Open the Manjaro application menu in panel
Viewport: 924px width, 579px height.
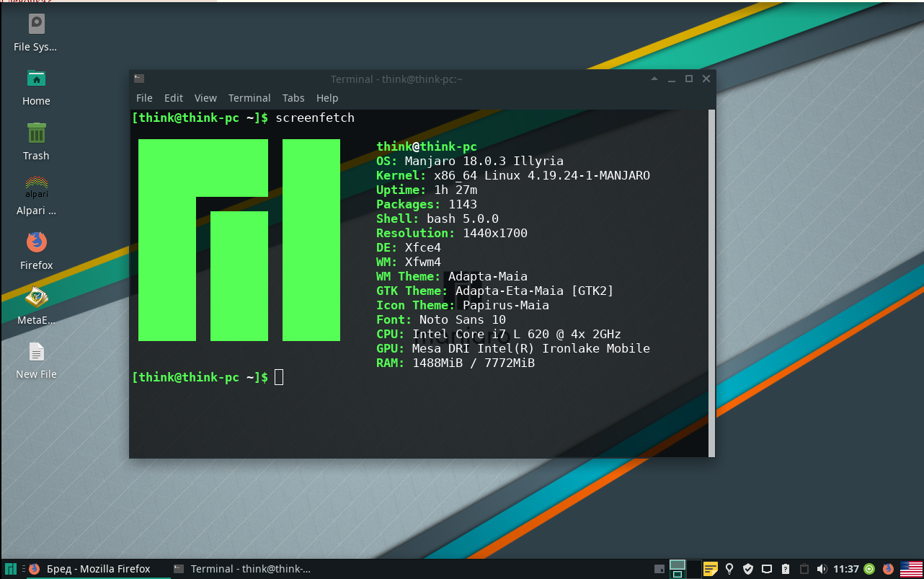click(x=12, y=569)
